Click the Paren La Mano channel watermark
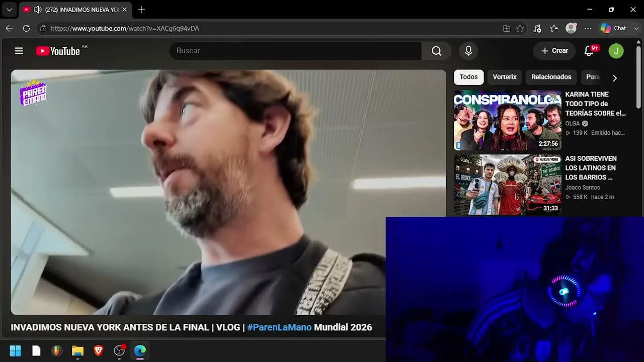 (x=33, y=93)
